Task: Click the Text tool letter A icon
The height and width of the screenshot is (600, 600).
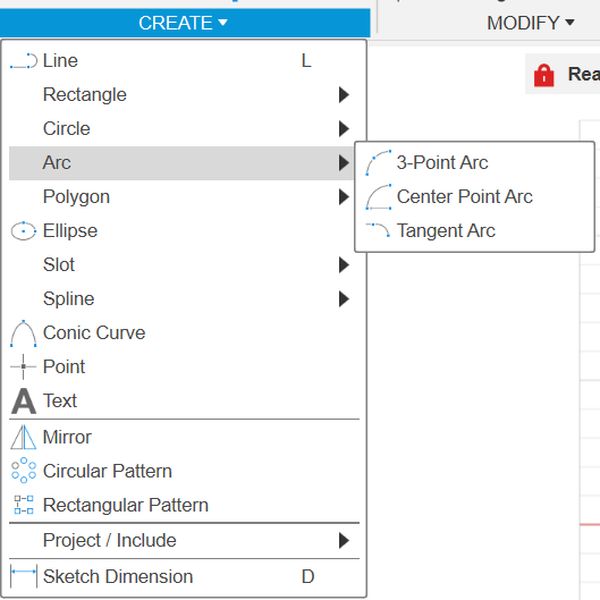Action: coord(23,401)
